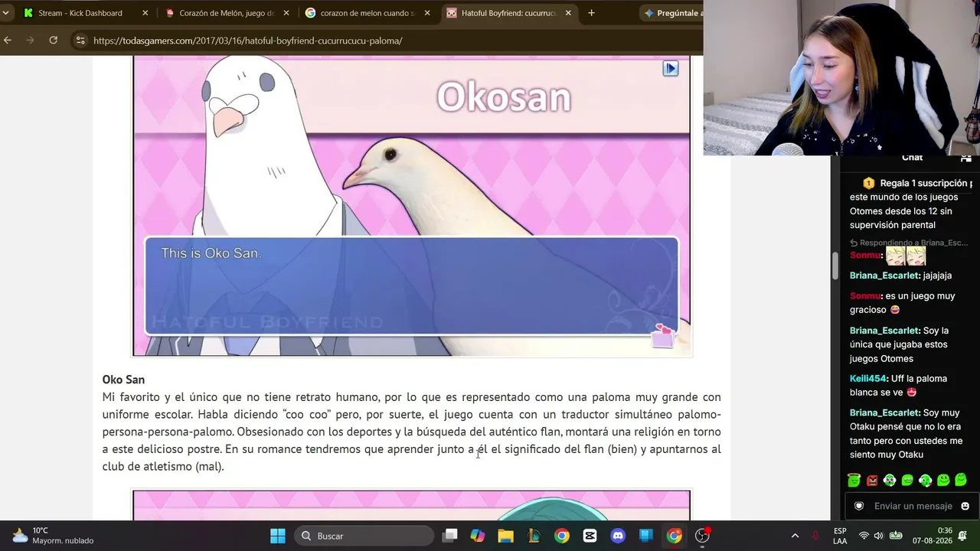Click the Respondiendo a Briana_Esc... reply reference
The image size is (980, 551).
[x=909, y=243]
